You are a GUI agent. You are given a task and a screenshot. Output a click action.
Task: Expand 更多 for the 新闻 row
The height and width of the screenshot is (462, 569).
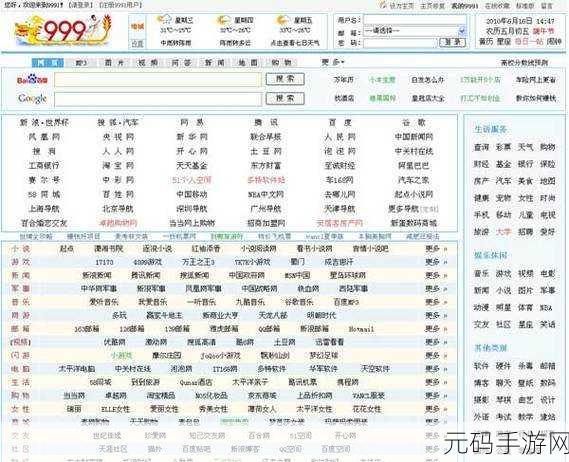point(436,275)
